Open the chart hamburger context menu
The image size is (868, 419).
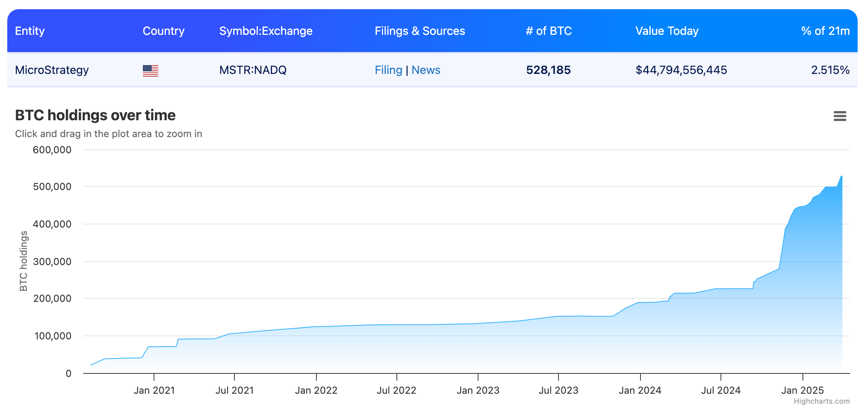point(840,116)
